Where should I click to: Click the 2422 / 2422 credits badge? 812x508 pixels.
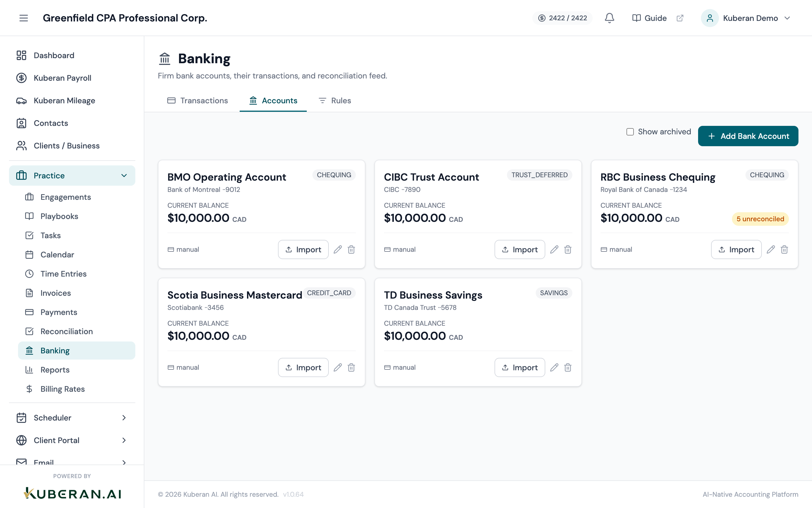coord(562,18)
